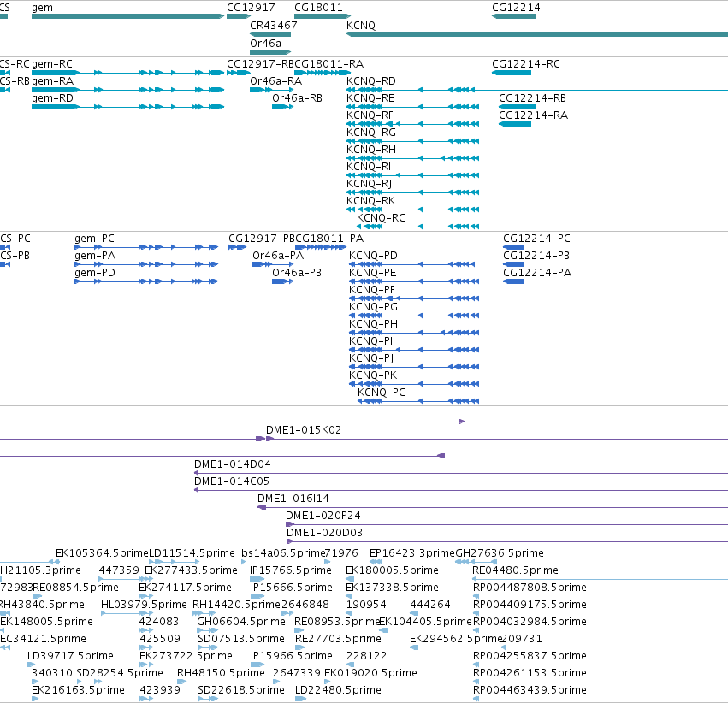Select BAC clone DME1-020D03
728x703 pixels.
point(507,542)
